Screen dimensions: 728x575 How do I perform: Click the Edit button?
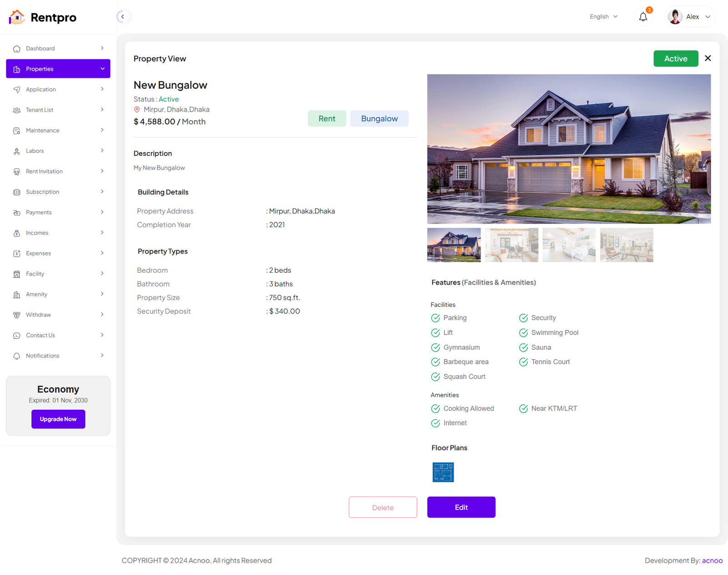461,507
